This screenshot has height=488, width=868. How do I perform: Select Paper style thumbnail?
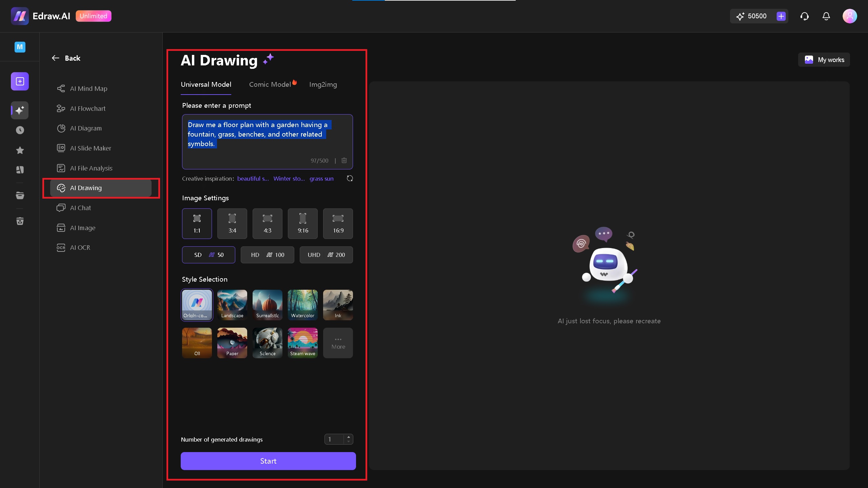(x=232, y=343)
